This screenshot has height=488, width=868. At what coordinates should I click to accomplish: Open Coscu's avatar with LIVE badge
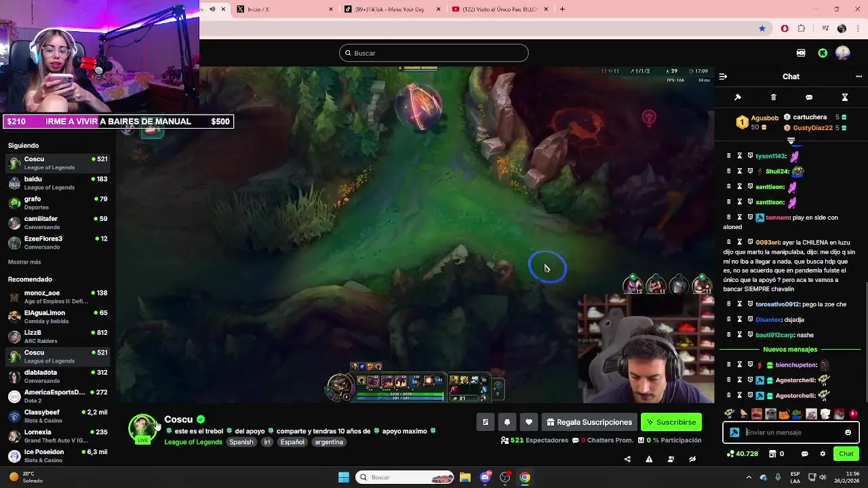click(142, 428)
